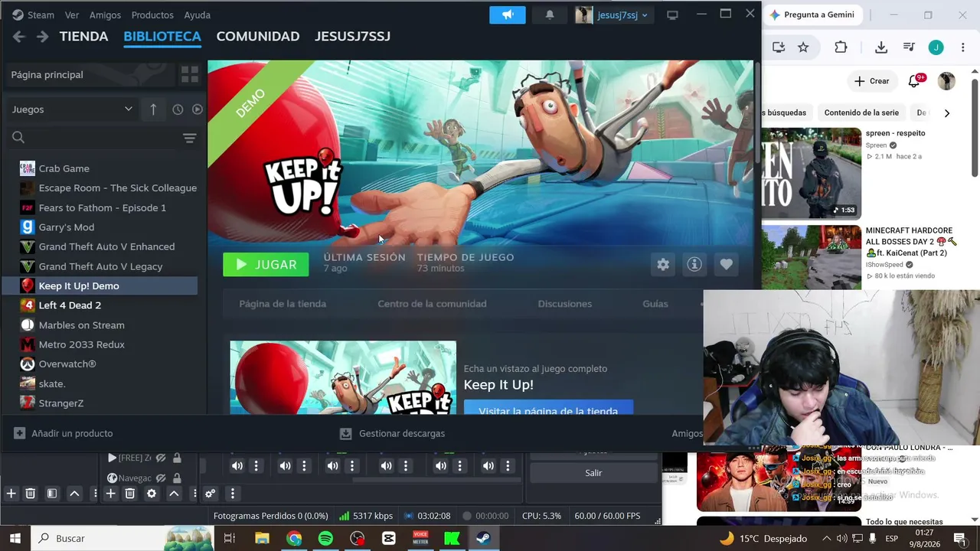Switch to the COMUNIDAD tab
Viewport: 980px width, 551px height.
point(258,36)
